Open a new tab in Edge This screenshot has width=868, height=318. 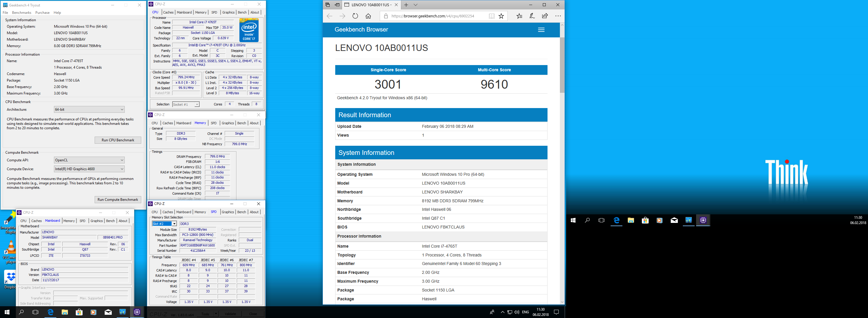[x=406, y=5]
